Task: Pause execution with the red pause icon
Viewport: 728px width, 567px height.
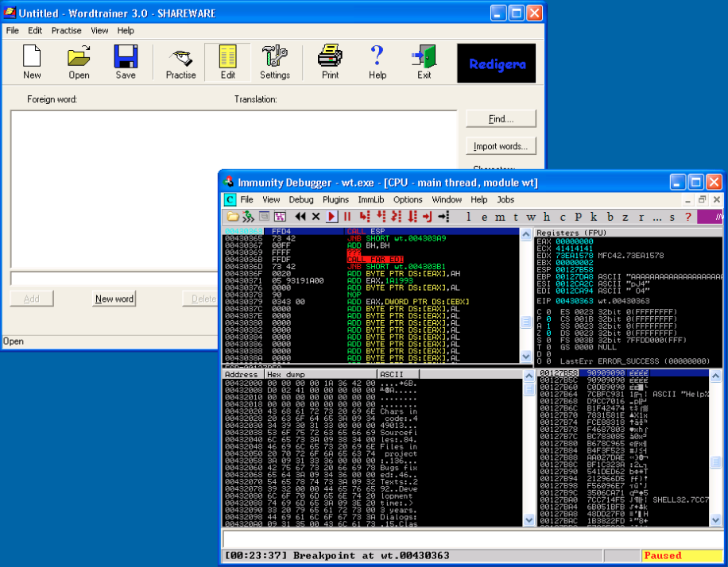Action: point(347,217)
